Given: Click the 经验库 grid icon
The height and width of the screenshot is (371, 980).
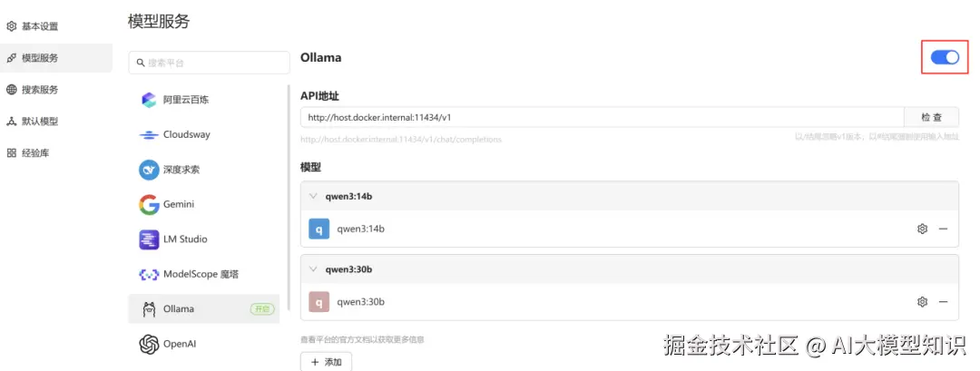Looking at the screenshot, I should [11, 153].
